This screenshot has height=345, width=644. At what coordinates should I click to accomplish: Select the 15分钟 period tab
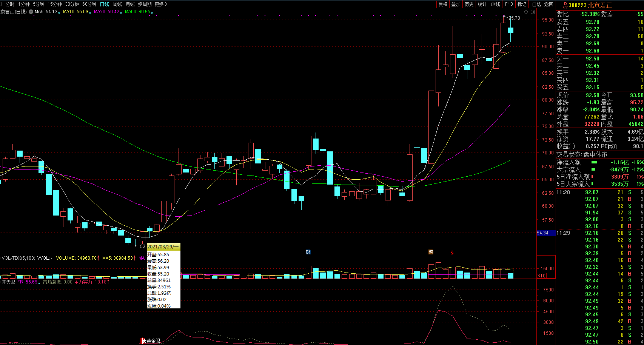pos(55,4)
